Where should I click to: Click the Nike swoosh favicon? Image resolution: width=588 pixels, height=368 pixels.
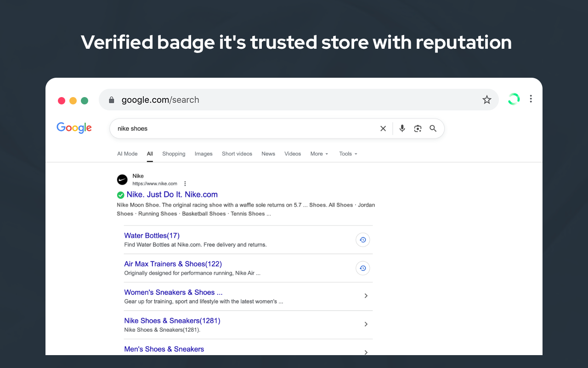122,179
